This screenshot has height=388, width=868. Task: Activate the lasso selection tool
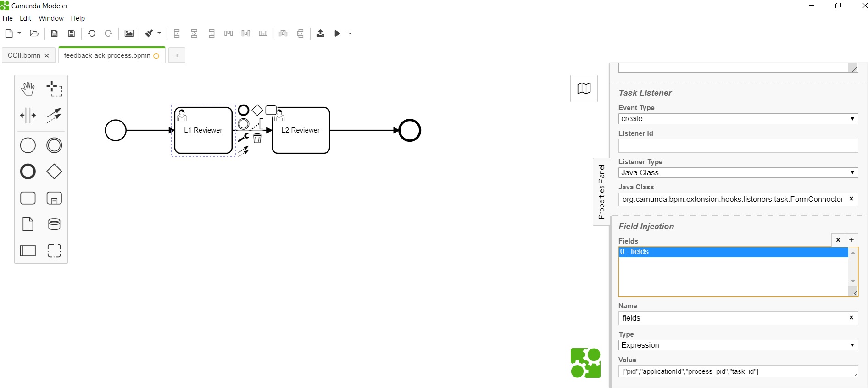tap(55, 89)
